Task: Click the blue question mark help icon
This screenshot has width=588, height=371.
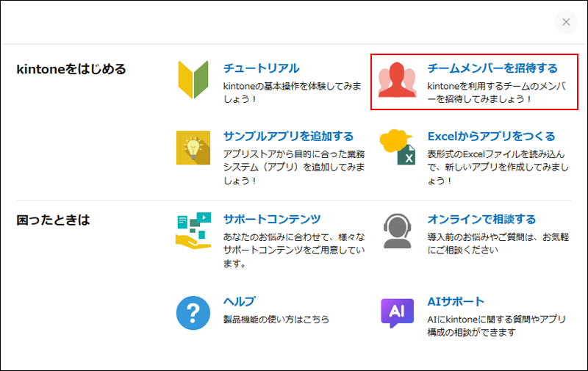Action: (x=193, y=313)
